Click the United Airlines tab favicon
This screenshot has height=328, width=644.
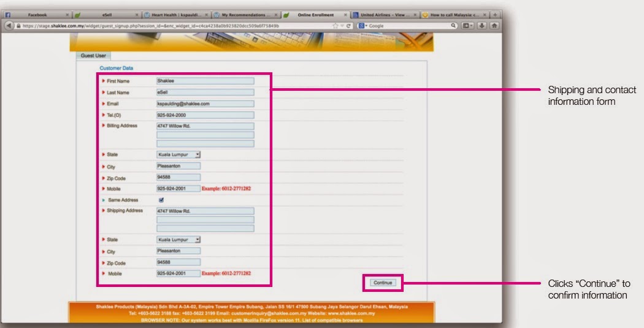click(x=356, y=15)
